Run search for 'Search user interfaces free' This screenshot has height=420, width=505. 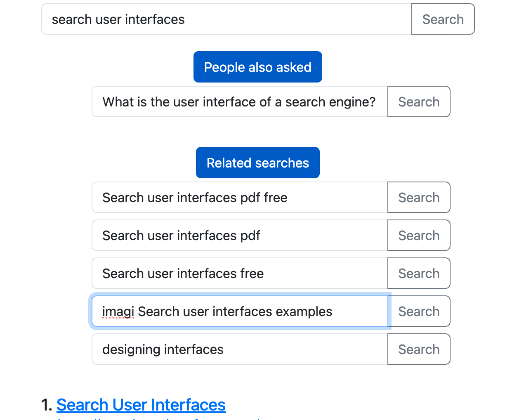(x=419, y=274)
